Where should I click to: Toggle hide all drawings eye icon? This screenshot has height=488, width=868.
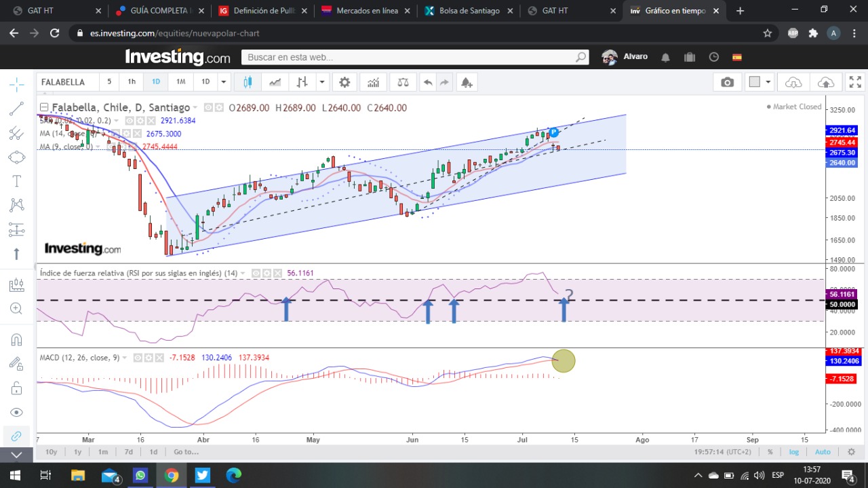[x=17, y=413]
